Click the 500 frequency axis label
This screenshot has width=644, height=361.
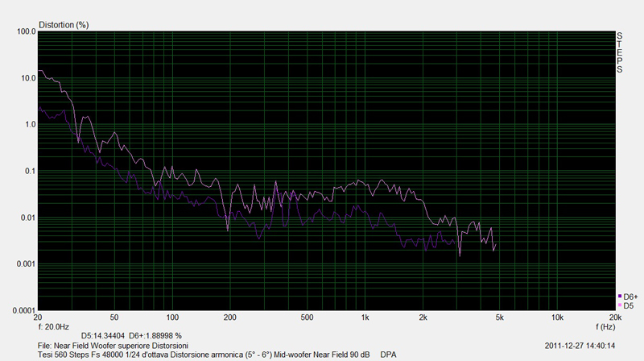pyautogui.click(x=307, y=317)
